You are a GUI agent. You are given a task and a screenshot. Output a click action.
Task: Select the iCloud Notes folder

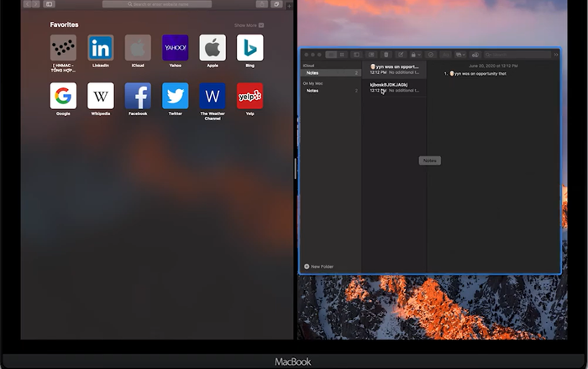coord(330,73)
